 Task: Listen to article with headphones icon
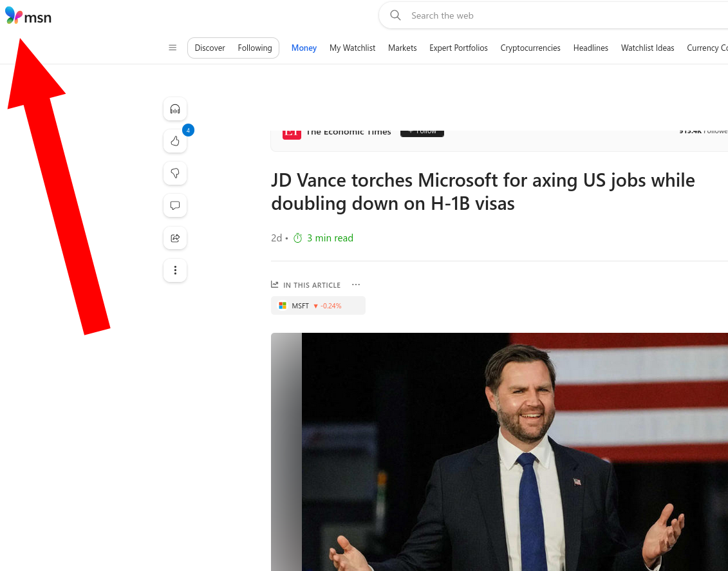[x=175, y=109]
